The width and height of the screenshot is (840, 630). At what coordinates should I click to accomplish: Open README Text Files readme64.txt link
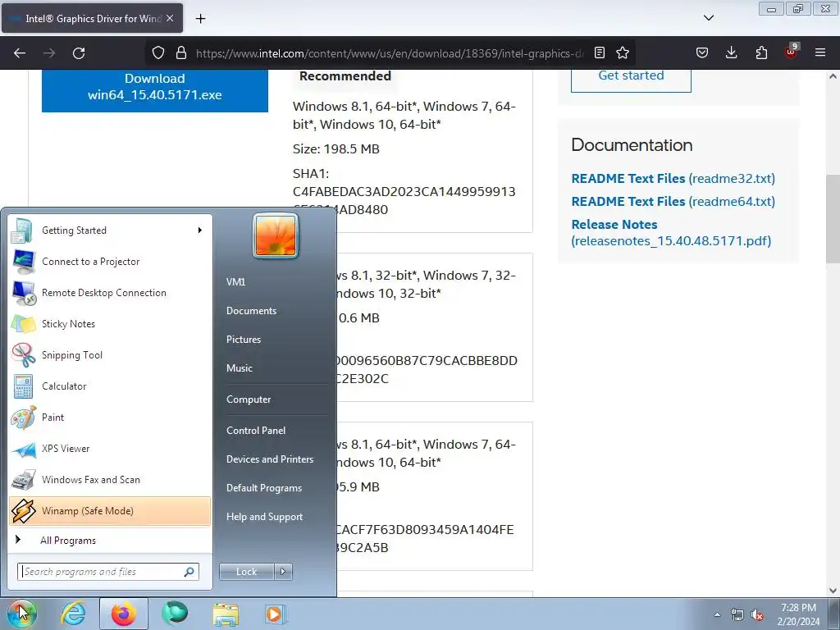[673, 202]
